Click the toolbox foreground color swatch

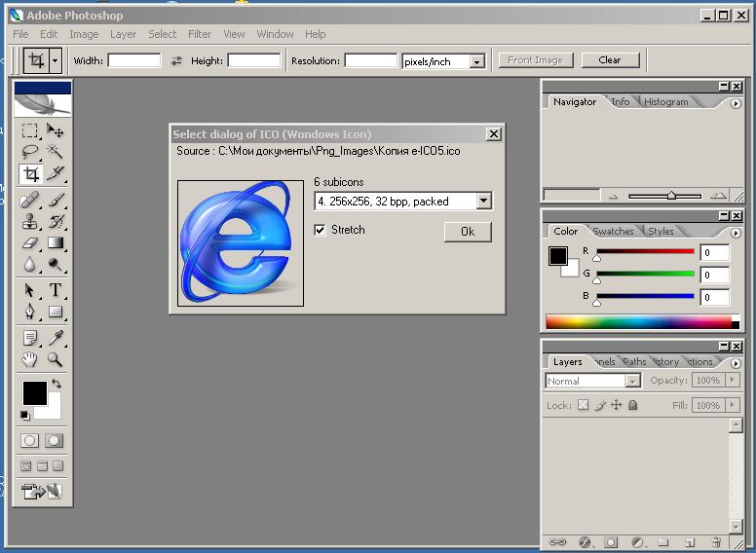click(35, 393)
